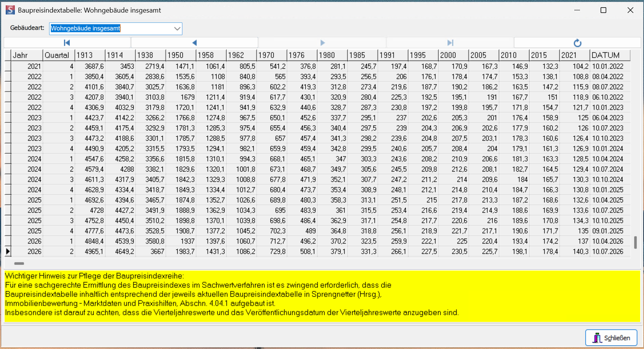
Task: Select date cell 06.10.2022
Action: pos(610,97)
